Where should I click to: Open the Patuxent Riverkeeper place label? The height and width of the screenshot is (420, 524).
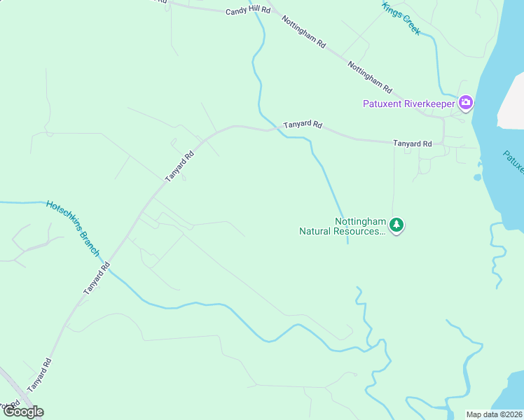coord(408,104)
